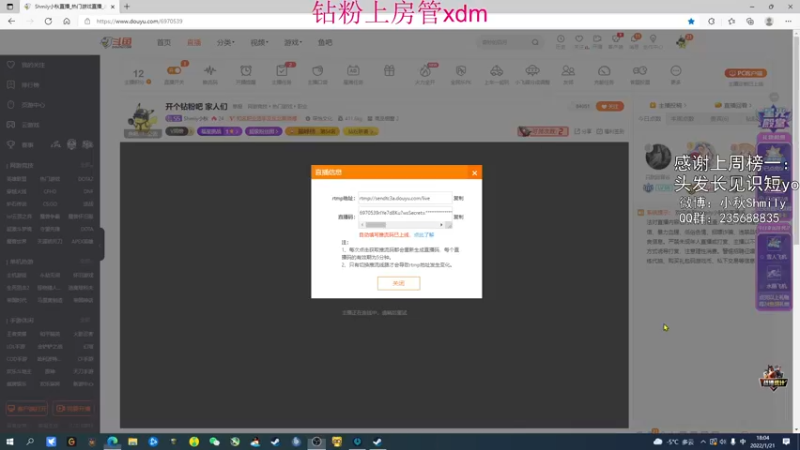Open 我的关注 in the left sidebar
The image size is (800, 450).
(x=33, y=65)
